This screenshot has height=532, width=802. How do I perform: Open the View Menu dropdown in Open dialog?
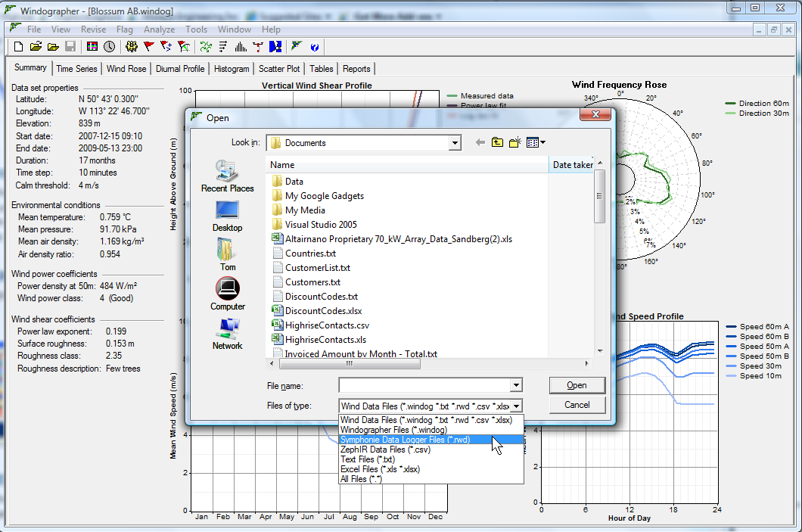[536, 143]
